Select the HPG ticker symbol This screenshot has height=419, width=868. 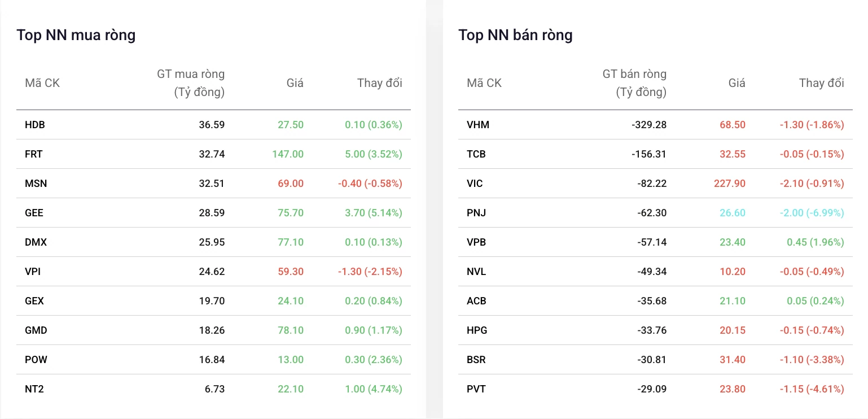pos(477,330)
